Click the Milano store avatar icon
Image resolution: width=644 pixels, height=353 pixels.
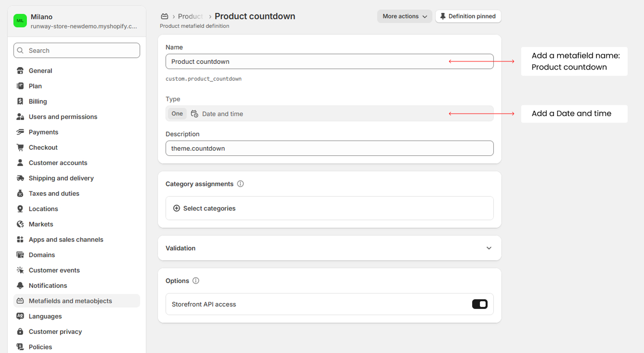click(20, 21)
